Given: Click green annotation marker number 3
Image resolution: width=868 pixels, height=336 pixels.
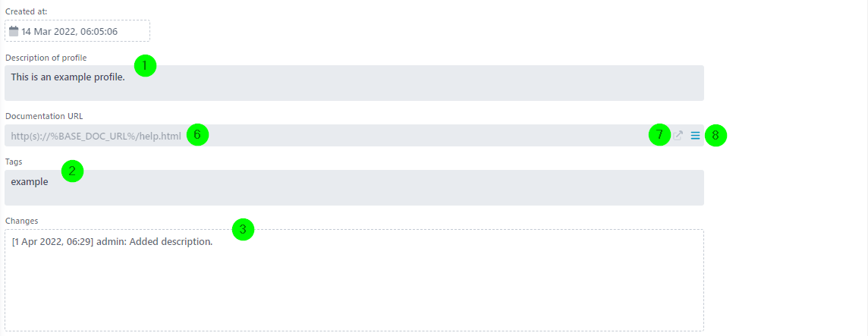Looking at the screenshot, I should pos(243,229).
